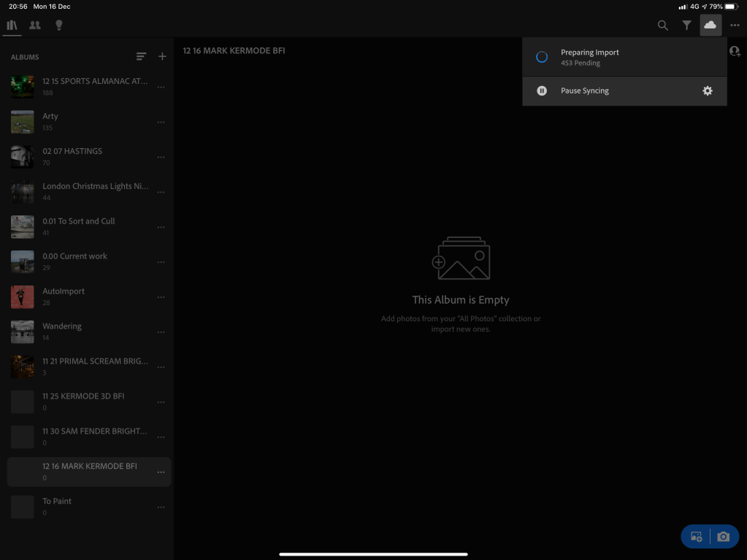Tap the Preparing Import progress spinner
Image resolution: width=747 pixels, height=560 pixels.
542,57
